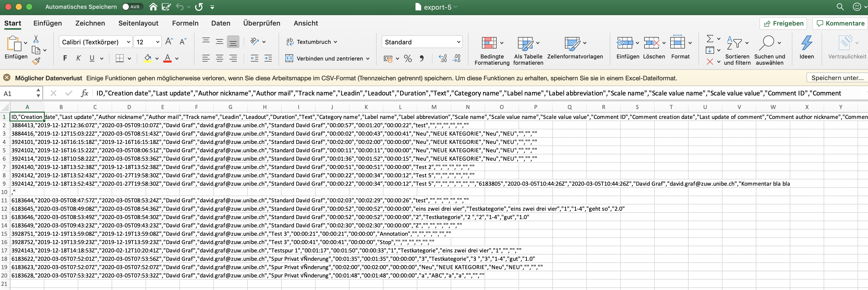Click the home icon in title bar
The image size is (868, 290).
[153, 7]
